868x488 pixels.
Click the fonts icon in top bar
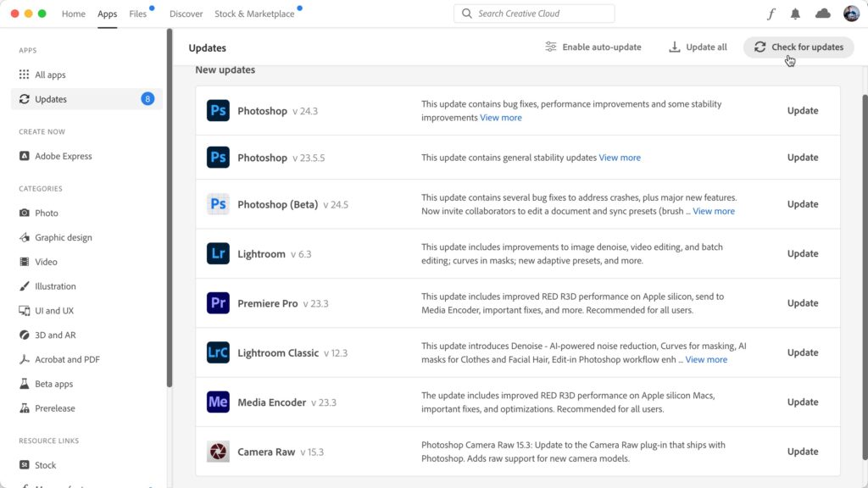click(x=771, y=14)
